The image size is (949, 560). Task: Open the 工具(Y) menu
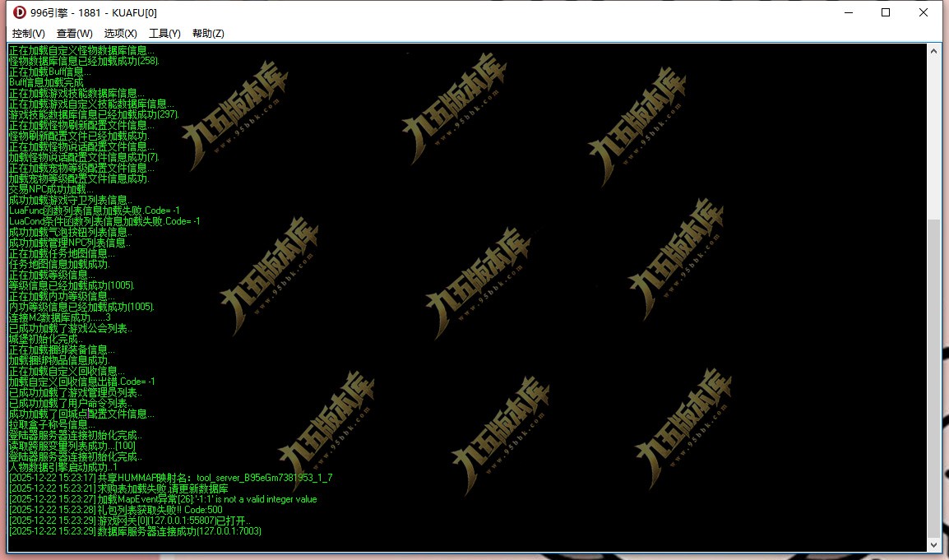click(164, 33)
